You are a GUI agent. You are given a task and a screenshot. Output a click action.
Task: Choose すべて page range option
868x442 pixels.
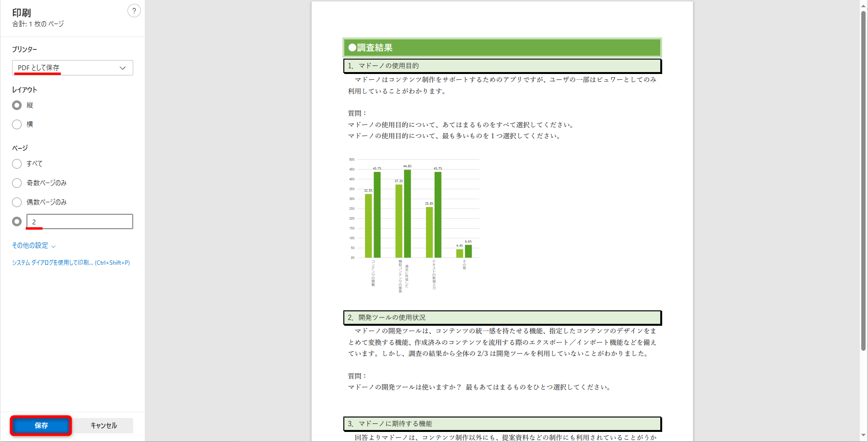tap(16, 163)
